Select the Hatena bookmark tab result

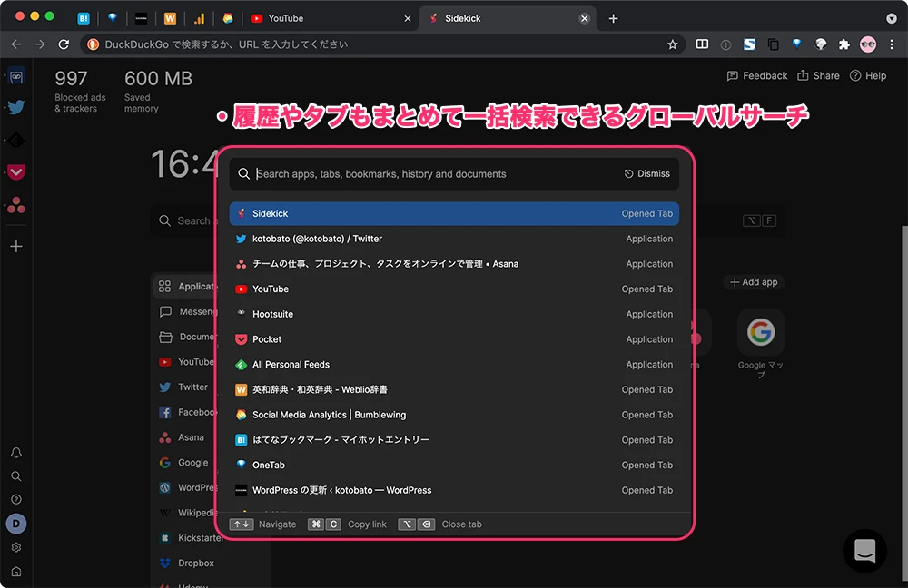point(454,440)
